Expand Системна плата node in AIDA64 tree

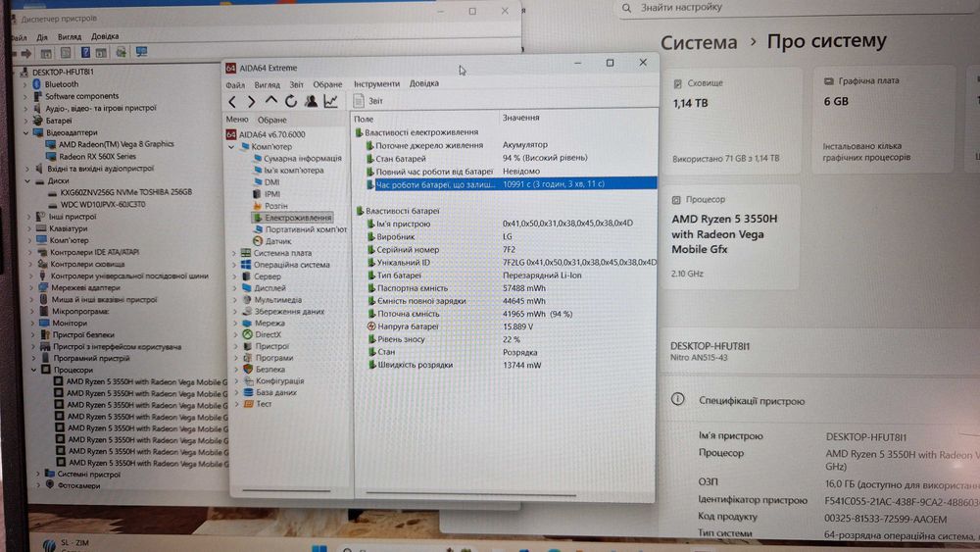coord(235,253)
